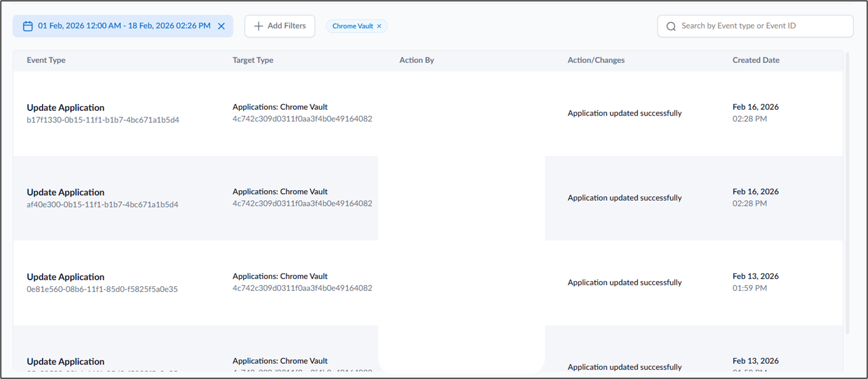Image resolution: width=868 pixels, height=379 pixels.
Task: Click Applications: Chrome Vault in the first row
Action: coord(280,107)
